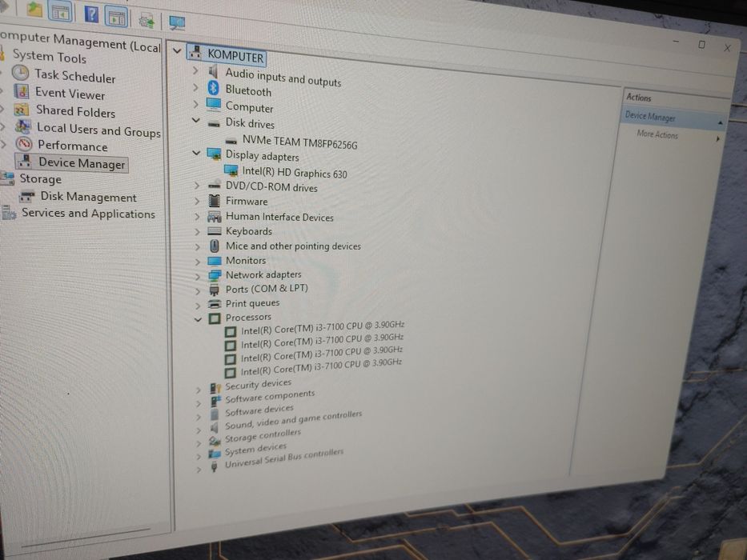Expand the Sound, video and game controllers category

point(199,430)
